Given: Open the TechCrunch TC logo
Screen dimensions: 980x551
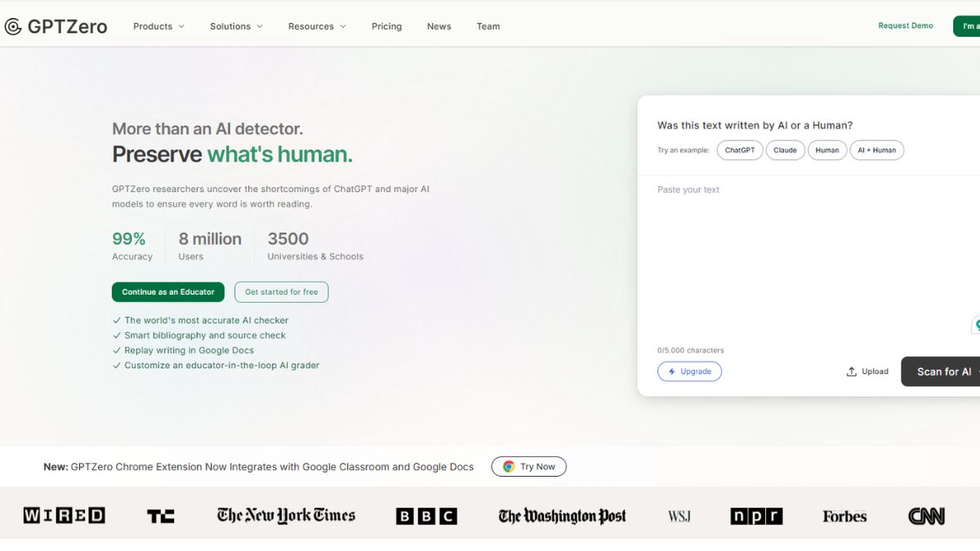Looking at the screenshot, I should (160, 516).
